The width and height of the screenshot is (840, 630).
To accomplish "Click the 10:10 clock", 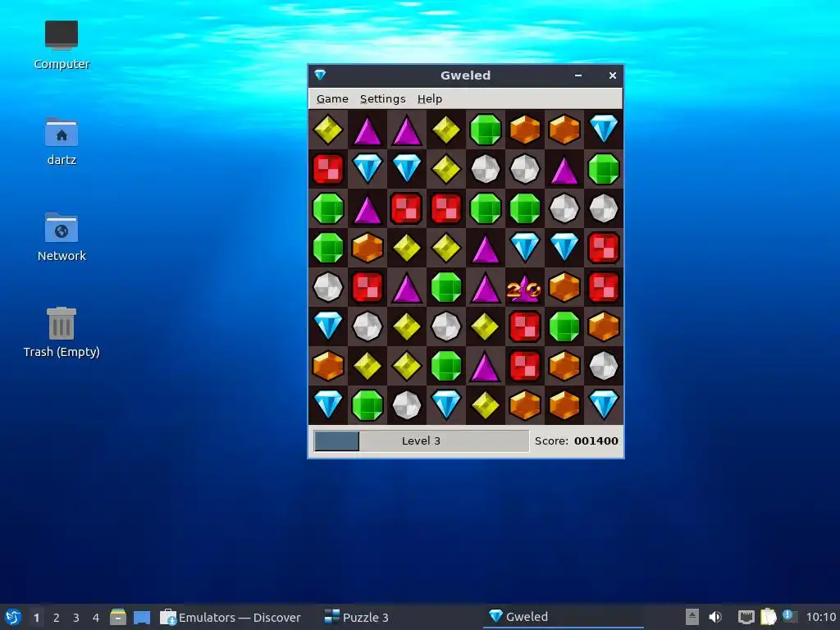I will [x=820, y=617].
